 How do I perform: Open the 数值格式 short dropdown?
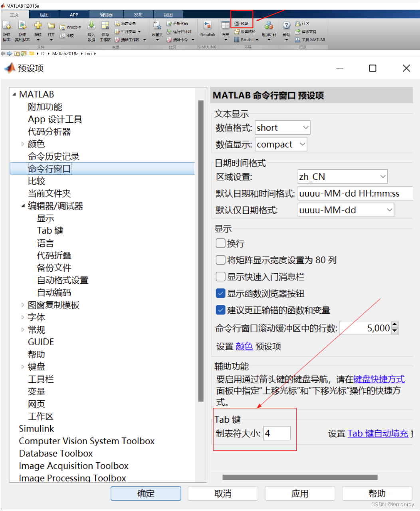[283, 128]
